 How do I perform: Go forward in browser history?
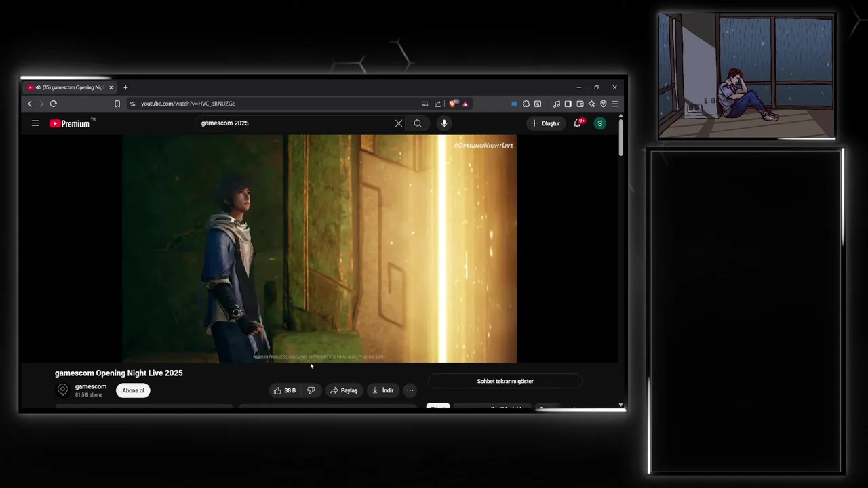point(41,104)
